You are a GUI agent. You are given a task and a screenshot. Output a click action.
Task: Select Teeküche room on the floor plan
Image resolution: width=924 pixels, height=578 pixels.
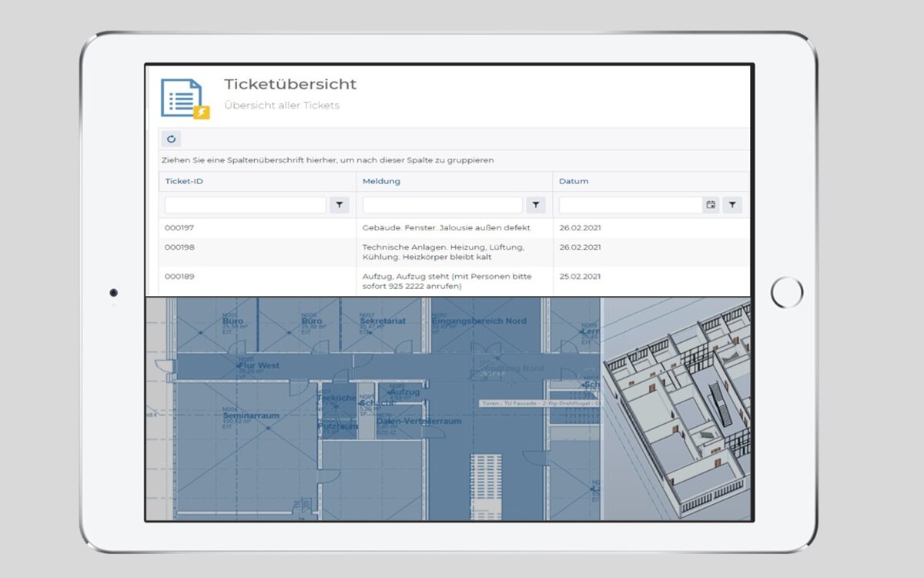(337, 398)
